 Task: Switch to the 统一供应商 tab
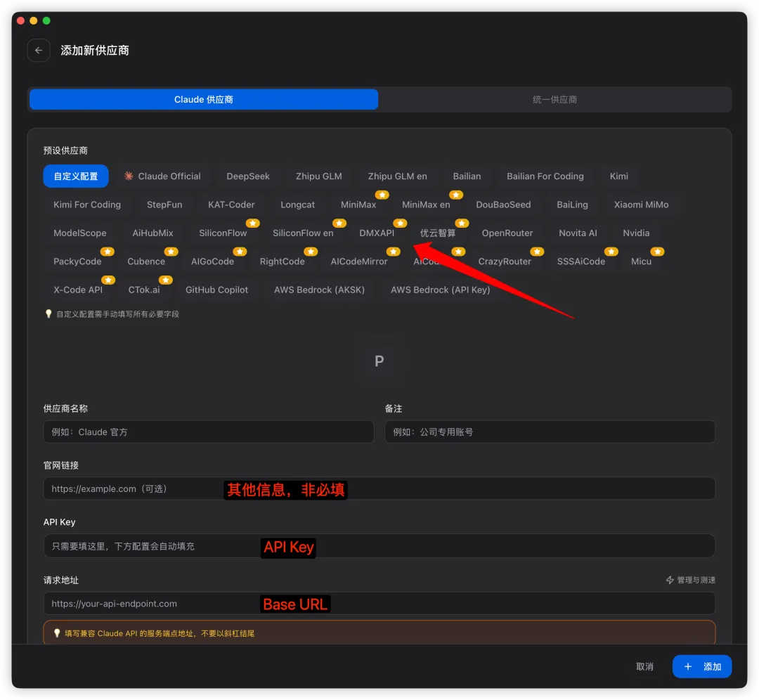click(554, 100)
